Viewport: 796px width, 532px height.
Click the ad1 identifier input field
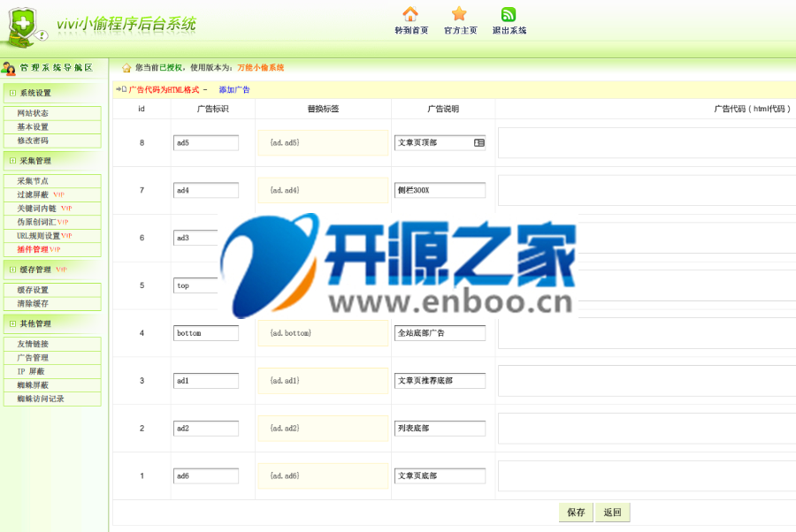click(205, 381)
